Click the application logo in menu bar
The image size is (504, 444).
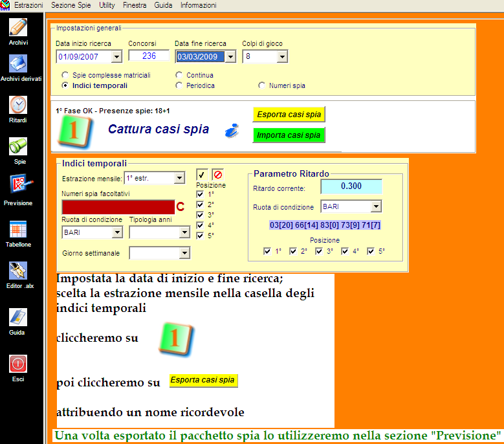(5, 5)
